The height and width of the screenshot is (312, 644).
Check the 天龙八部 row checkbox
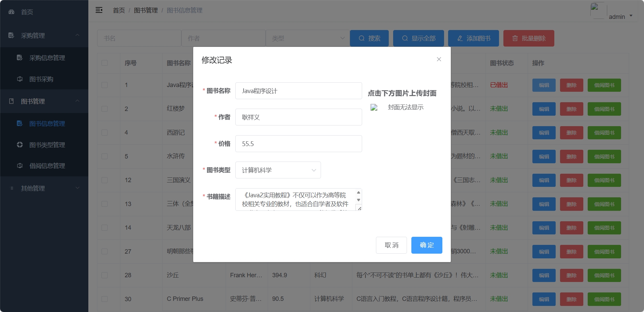[x=105, y=228]
